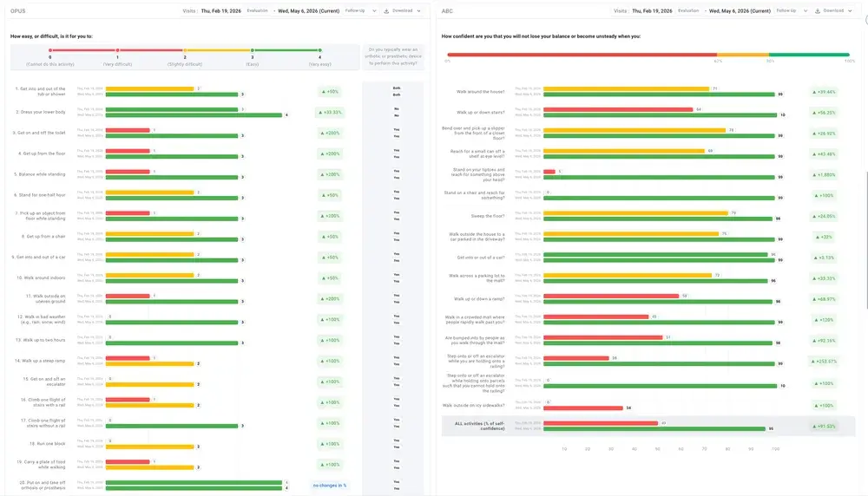The width and height of the screenshot is (868, 496).
Task: Click the '(Cannot do this activity)' scale label
Action: pyautogui.click(x=49, y=64)
